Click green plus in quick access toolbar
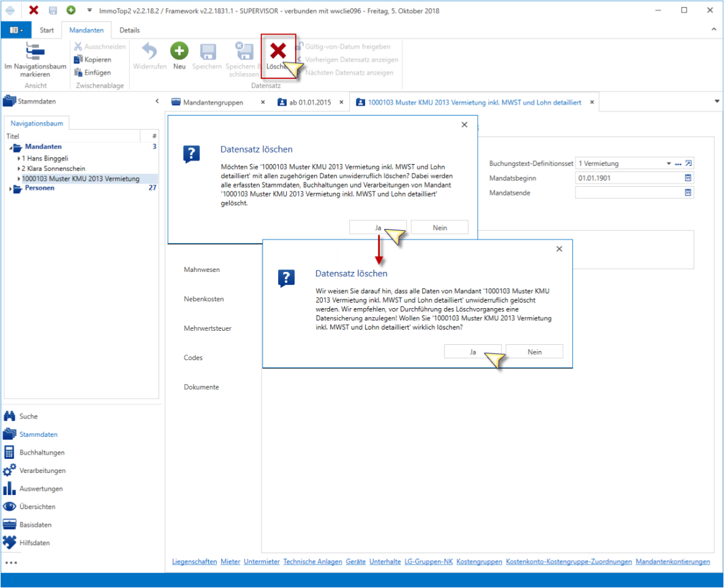Viewport: 724px width, 588px height. 70,10
